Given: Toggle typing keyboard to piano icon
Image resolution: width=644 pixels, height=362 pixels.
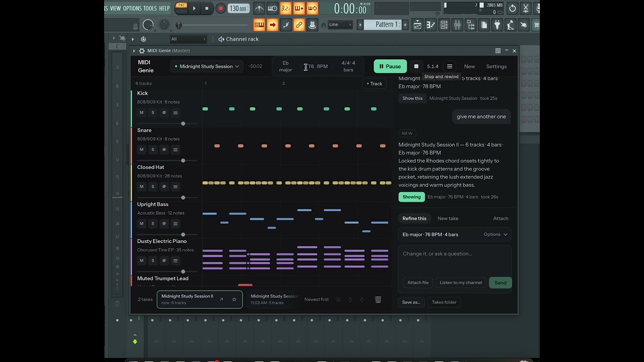Looking at the screenshot, I should (259, 25).
